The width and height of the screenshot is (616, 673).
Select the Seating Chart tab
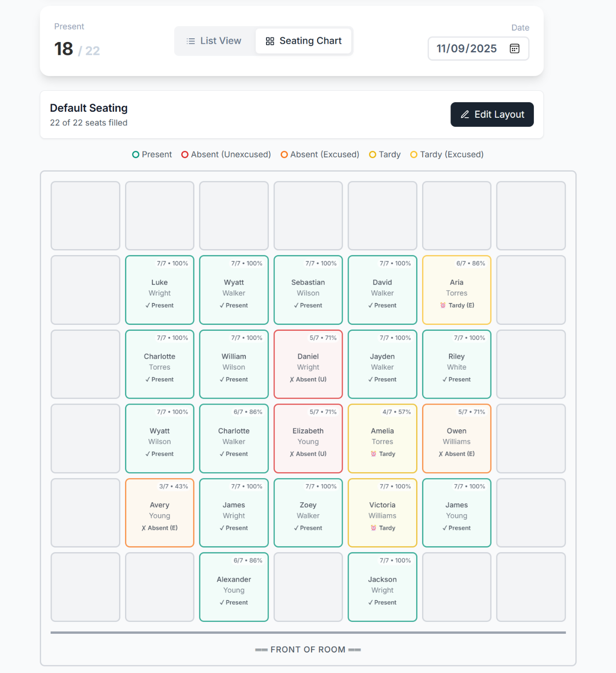pyautogui.click(x=304, y=41)
